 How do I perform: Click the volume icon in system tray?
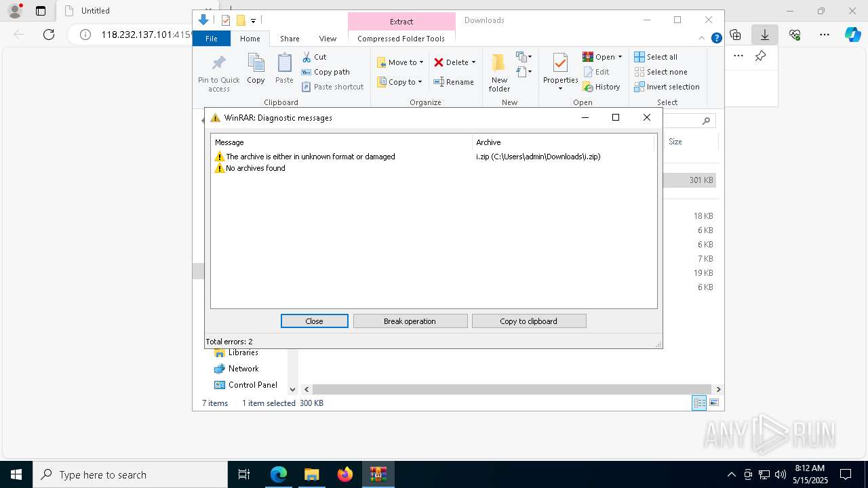(780, 474)
